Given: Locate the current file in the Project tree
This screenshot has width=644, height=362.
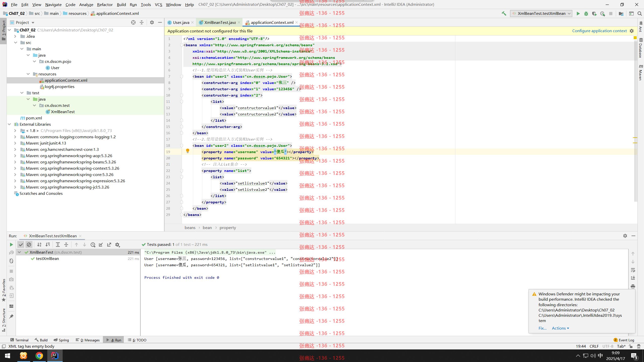Looking at the screenshot, I should tap(133, 22).
